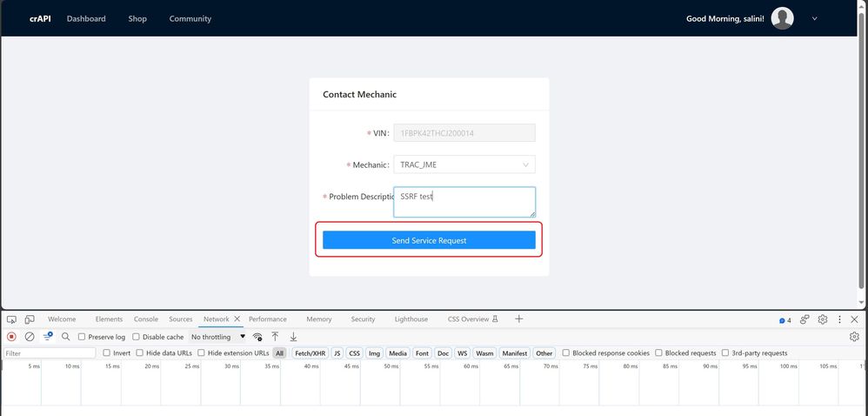868x416 pixels.
Task: Switch to the Elements tab
Action: tap(109, 319)
